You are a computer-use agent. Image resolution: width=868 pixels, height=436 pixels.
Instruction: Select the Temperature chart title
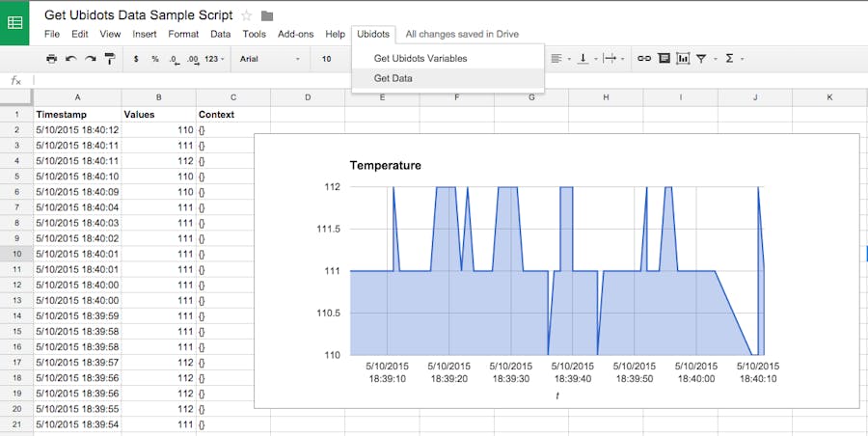[385, 165]
